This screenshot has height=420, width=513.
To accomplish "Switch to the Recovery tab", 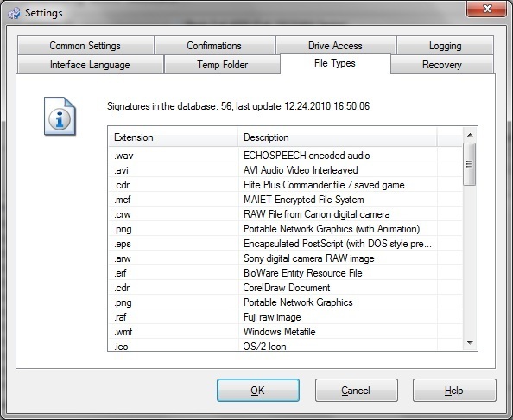I will pos(441,65).
